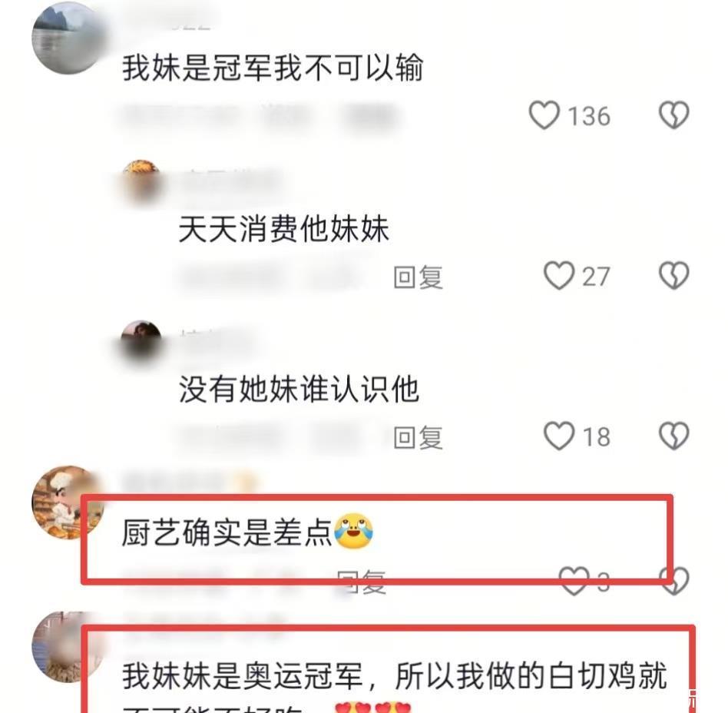The image size is (728, 713).
Task: Dislike the reply with 18 likes
Action: coord(673,436)
